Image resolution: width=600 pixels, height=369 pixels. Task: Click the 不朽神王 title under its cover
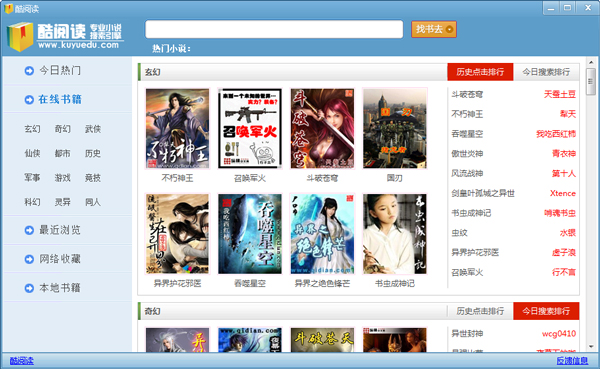click(177, 178)
